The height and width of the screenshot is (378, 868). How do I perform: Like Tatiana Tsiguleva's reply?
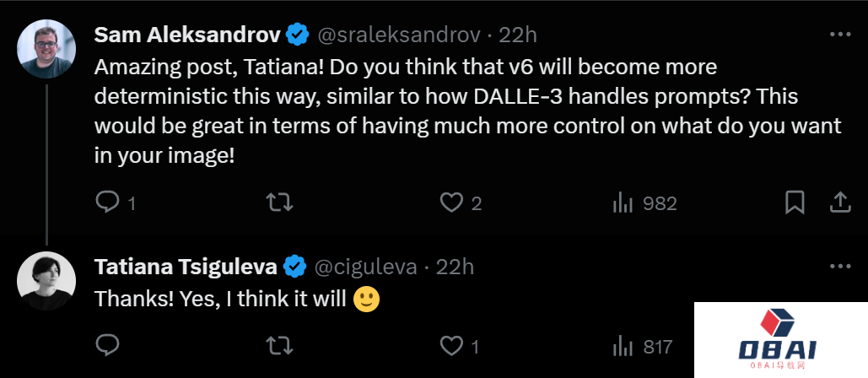[452, 346]
